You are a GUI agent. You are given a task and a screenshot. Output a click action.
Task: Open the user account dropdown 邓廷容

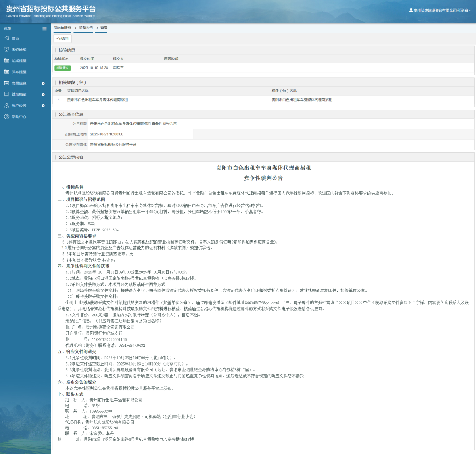[x=440, y=10]
